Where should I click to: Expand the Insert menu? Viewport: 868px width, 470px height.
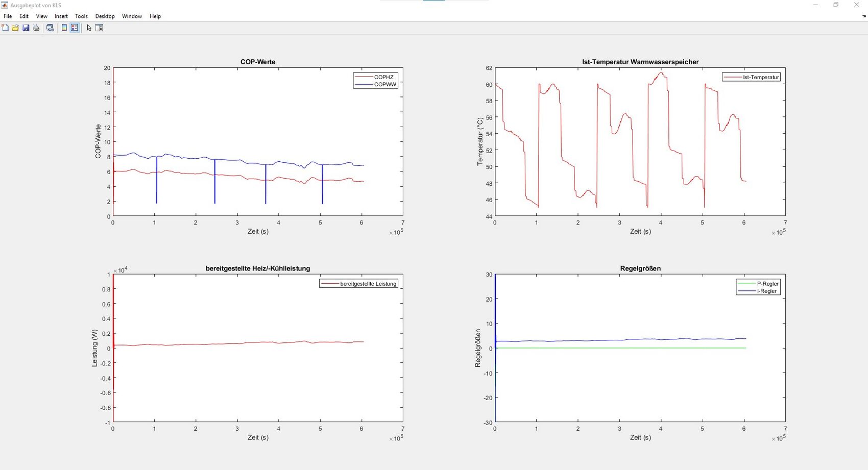click(x=61, y=16)
